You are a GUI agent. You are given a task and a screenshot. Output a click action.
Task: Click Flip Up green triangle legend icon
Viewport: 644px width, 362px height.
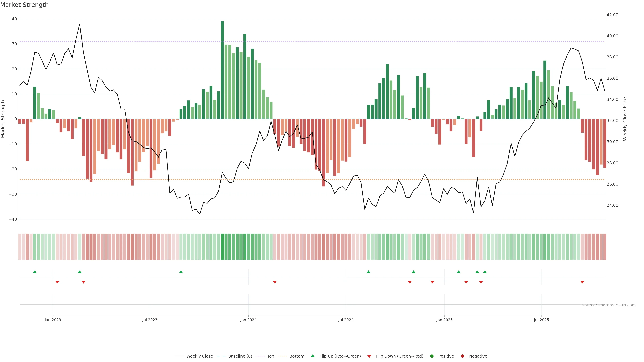(x=312, y=356)
